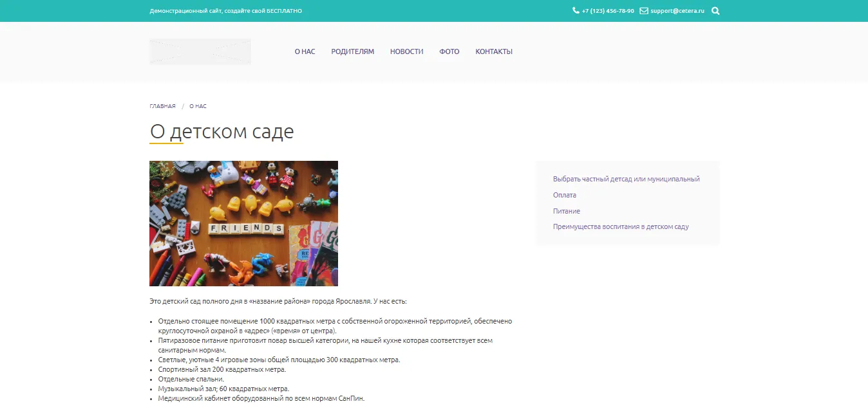868x413 pixels.
Task: Click the Медицинский кабинет bullet
Action: (261, 398)
